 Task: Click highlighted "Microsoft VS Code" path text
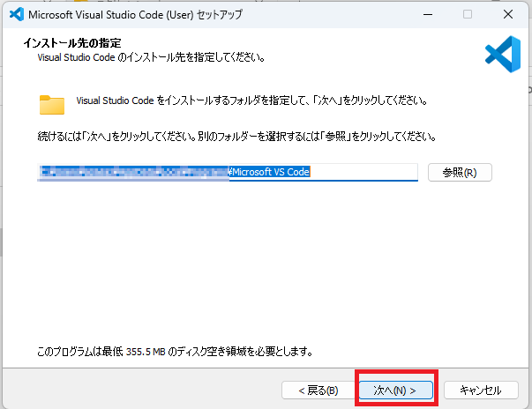point(271,172)
